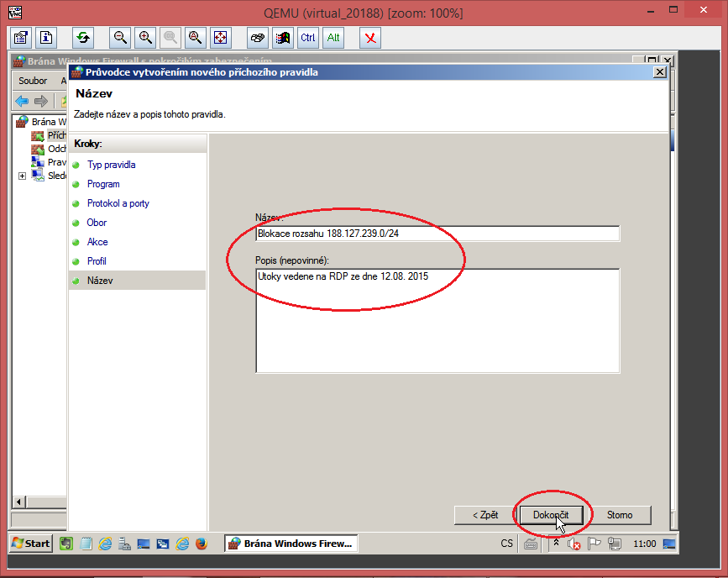Zoom out the VNC view
Screen dimensions: 728x578
point(120,38)
